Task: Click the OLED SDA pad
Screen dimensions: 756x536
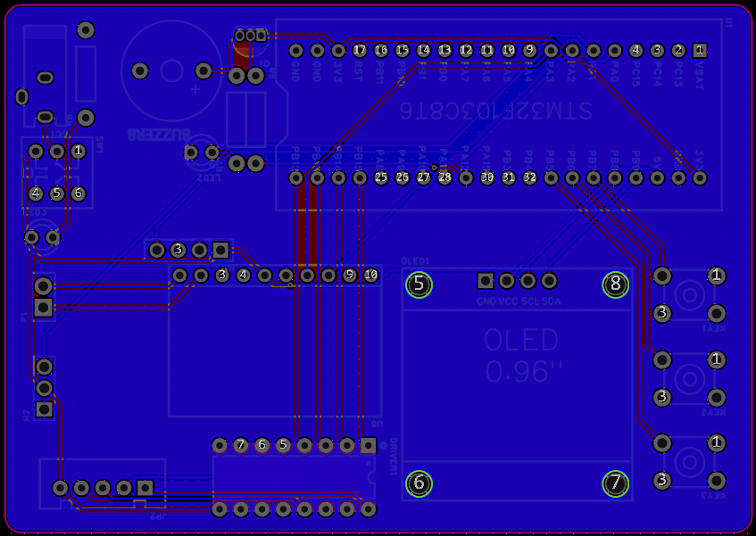Action: [549, 281]
